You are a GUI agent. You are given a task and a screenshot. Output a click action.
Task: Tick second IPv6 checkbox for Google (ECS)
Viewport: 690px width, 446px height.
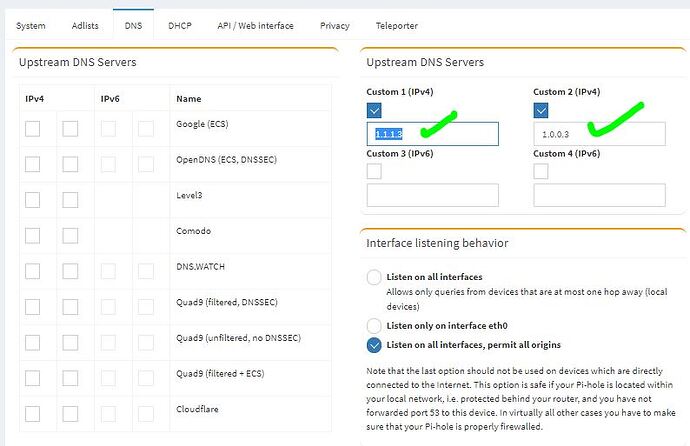tap(146, 129)
